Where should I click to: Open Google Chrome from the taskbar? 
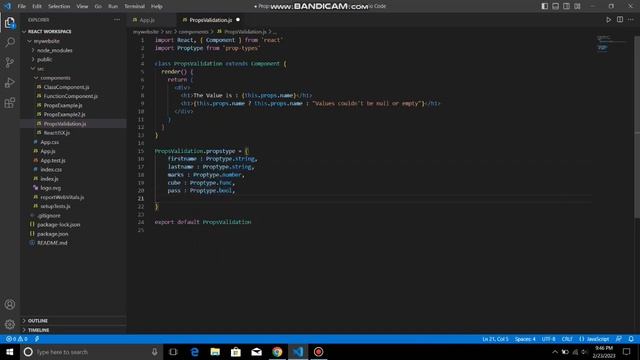pyautogui.click(x=277, y=352)
